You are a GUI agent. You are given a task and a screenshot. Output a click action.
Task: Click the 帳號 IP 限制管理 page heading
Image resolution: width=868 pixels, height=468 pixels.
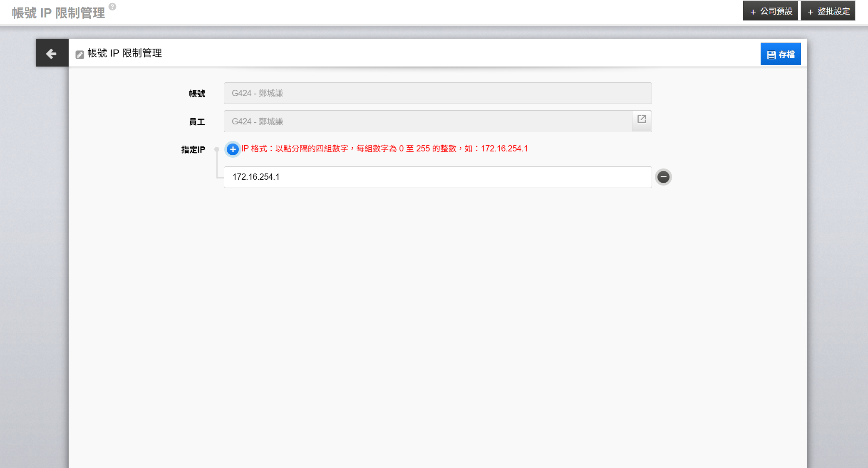58,12
